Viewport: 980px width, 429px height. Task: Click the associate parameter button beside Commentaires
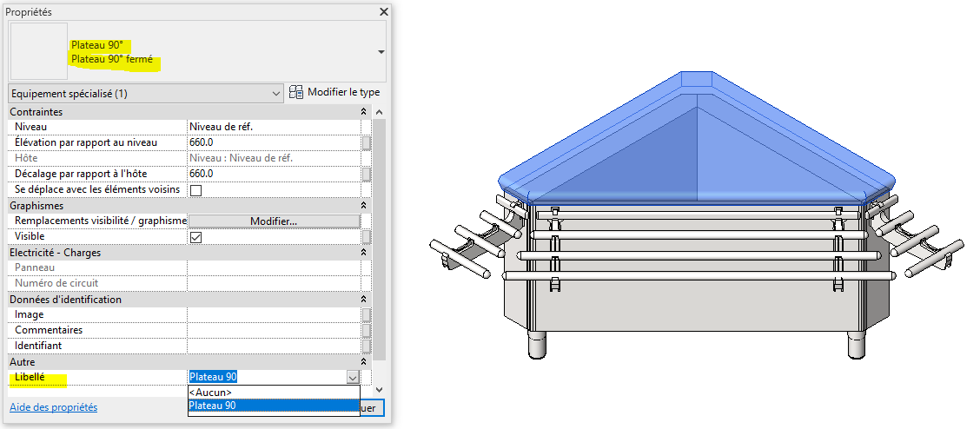(x=367, y=330)
